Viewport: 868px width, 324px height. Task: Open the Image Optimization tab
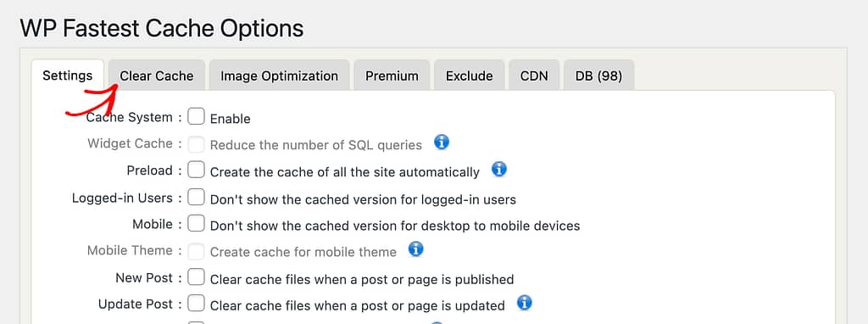(x=280, y=75)
